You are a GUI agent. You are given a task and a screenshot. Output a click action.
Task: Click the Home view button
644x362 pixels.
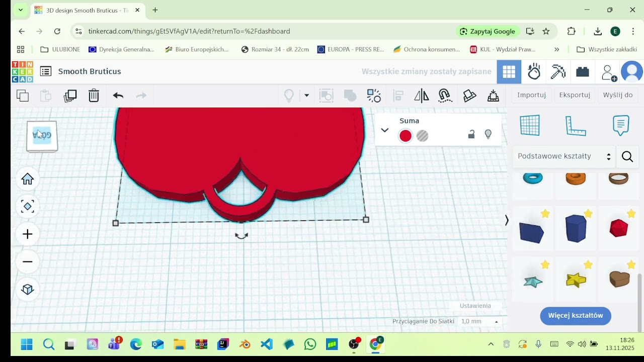click(28, 179)
